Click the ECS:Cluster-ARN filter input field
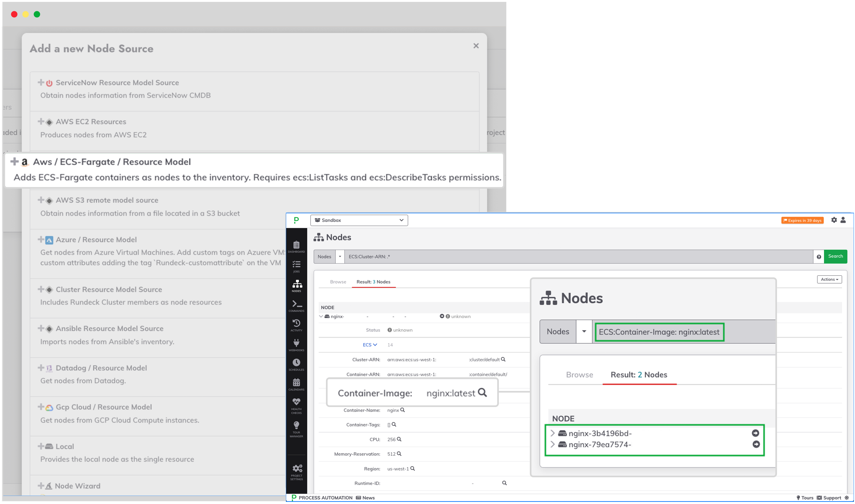This screenshot has width=855, height=504. coord(578,257)
